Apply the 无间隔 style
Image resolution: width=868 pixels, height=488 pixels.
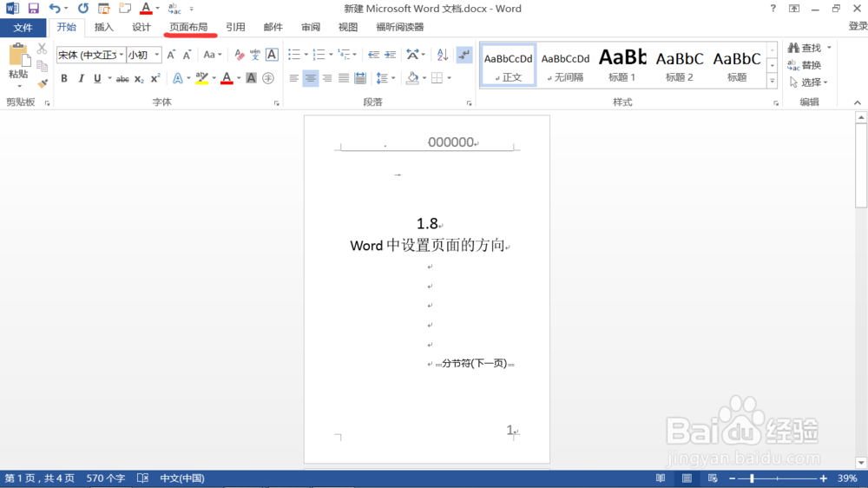click(565, 65)
